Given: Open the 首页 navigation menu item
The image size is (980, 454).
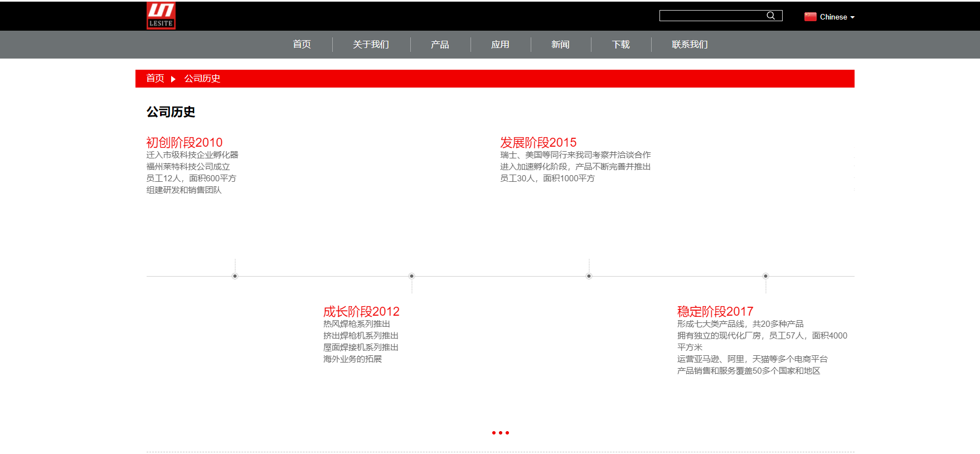Looking at the screenshot, I should click(x=302, y=45).
